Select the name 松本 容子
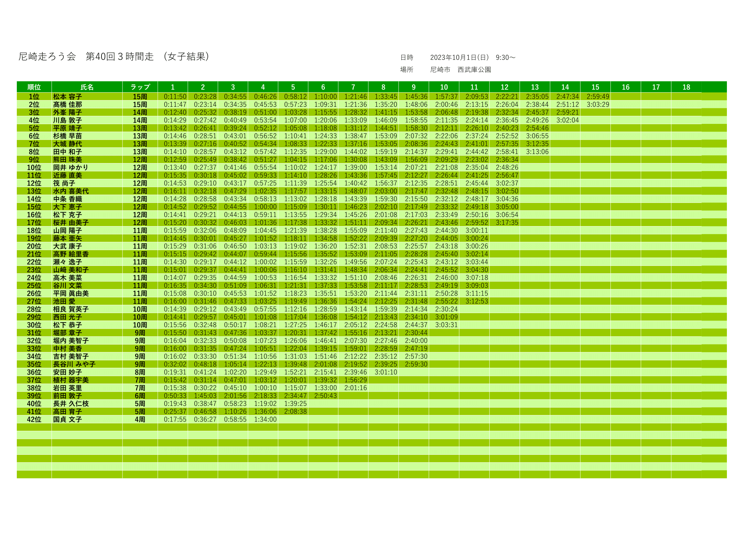 pyautogui.click(x=68, y=96)
